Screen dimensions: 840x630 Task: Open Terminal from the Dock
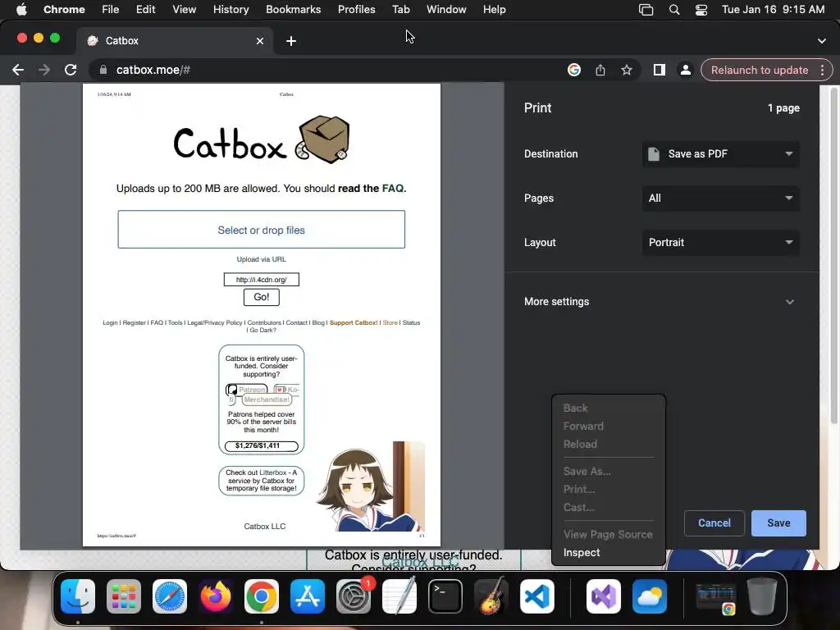pyautogui.click(x=445, y=596)
